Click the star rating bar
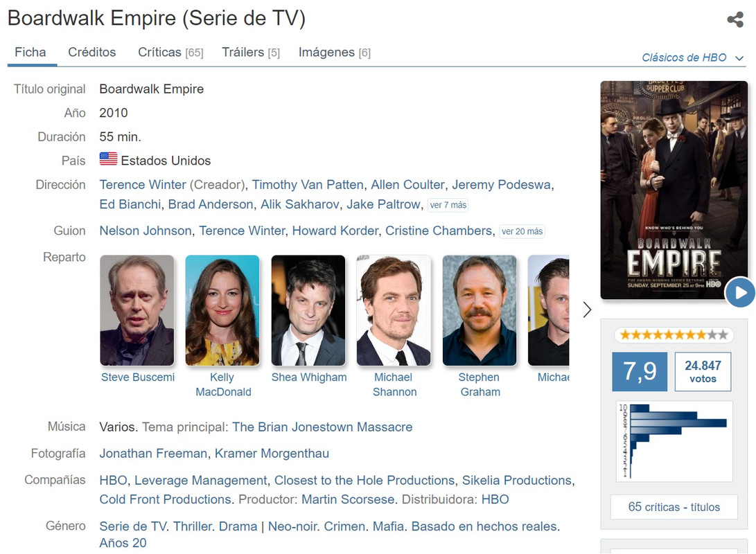 click(674, 334)
